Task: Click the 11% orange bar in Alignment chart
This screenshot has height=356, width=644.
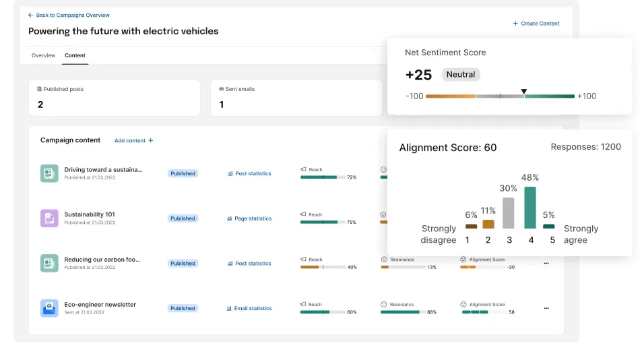Action: click(x=488, y=224)
